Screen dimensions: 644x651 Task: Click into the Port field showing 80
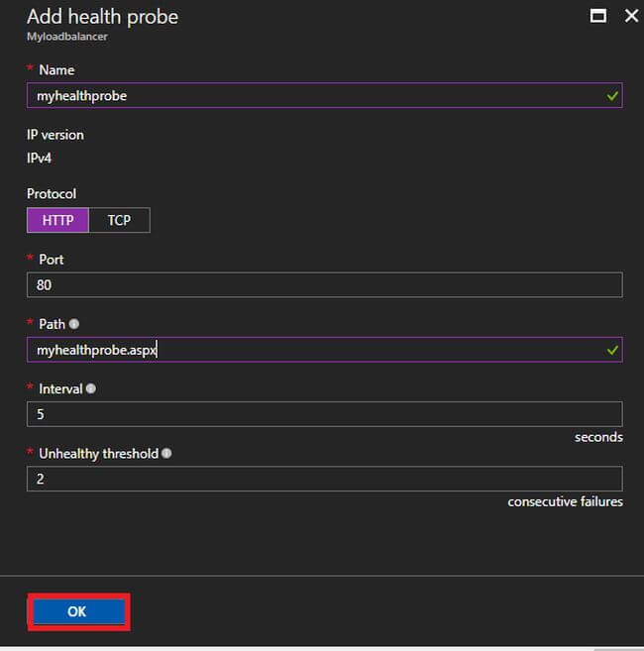[324, 285]
